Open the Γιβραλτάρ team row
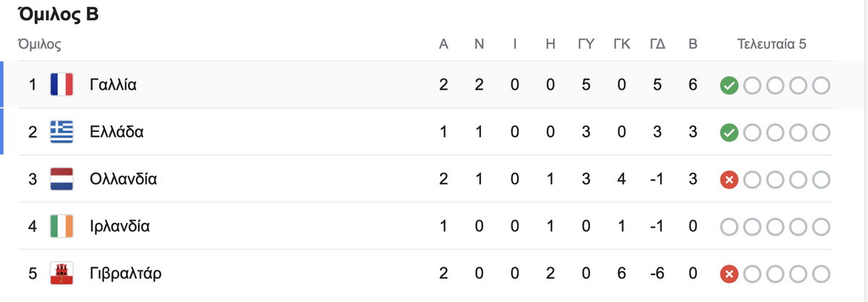The height and width of the screenshot is (302, 868). 434,274
